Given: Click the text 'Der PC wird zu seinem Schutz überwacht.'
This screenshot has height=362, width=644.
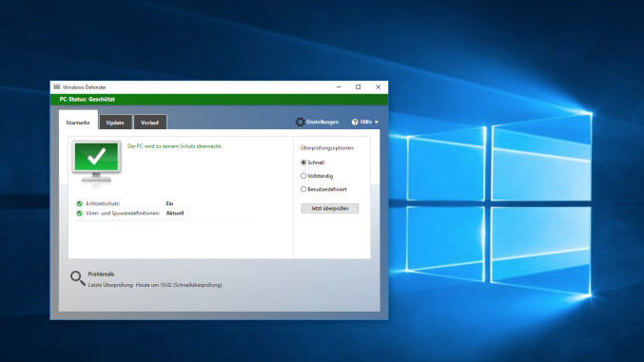Looking at the screenshot, I should [174, 146].
